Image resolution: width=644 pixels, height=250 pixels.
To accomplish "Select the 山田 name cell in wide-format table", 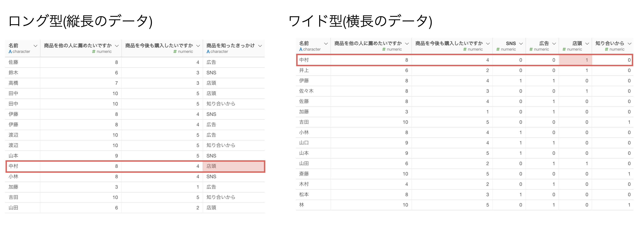I will [313, 164].
